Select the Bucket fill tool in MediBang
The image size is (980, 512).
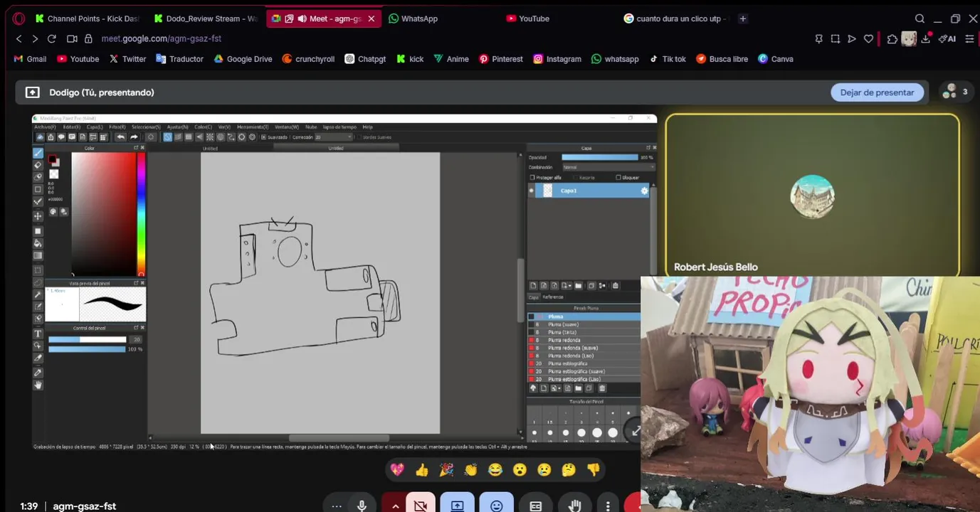pos(38,243)
